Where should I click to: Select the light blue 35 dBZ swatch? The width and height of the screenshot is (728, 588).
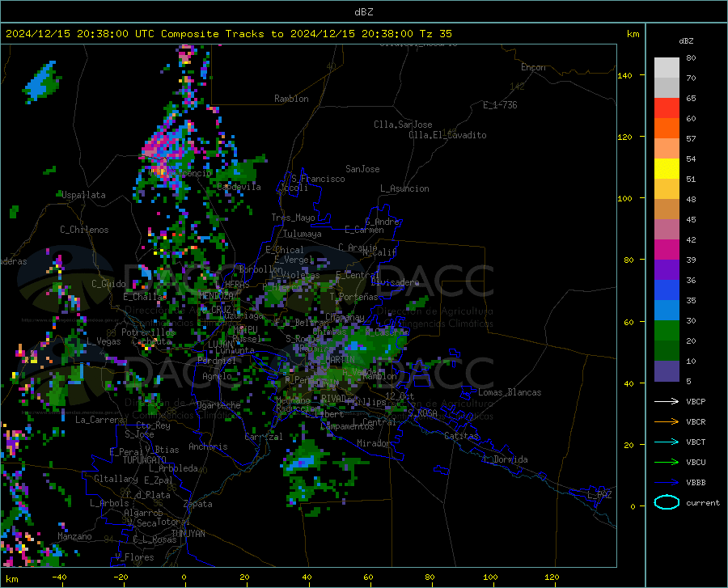click(x=667, y=311)
